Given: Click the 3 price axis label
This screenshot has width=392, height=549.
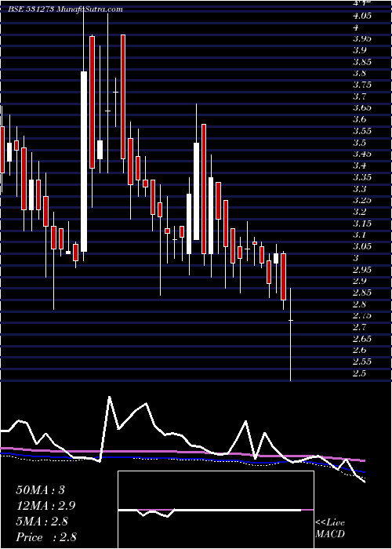Looking at the screenshot, I should (356, 258).
